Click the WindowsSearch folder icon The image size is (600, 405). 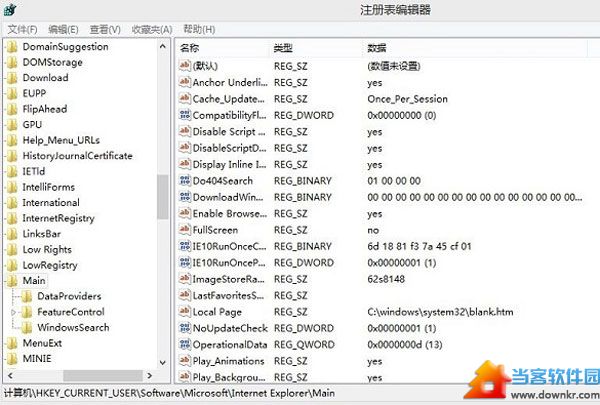27,328
